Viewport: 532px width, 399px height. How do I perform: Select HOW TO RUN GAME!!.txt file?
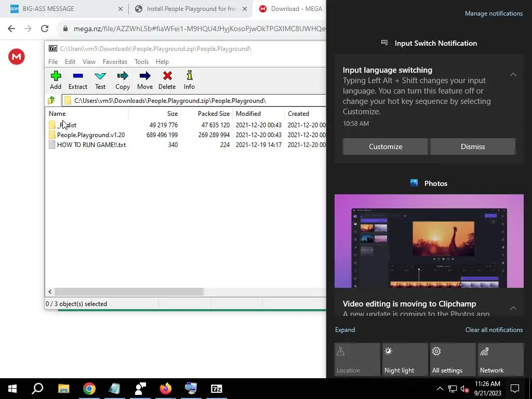pos(185,144)
